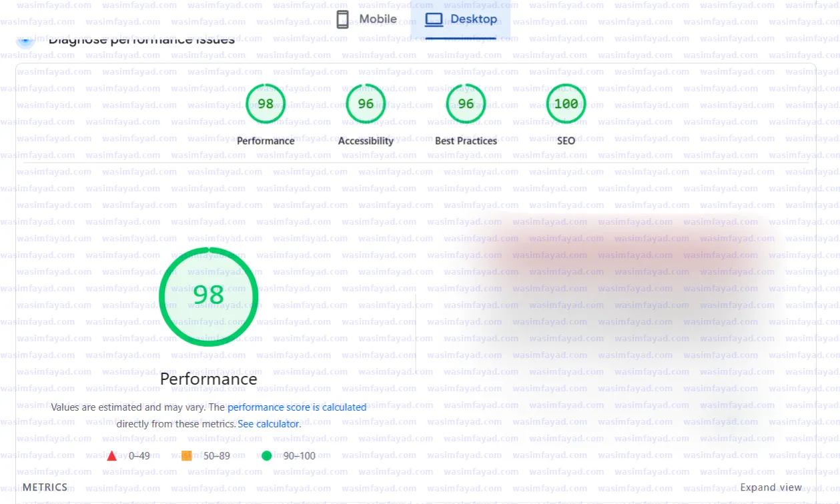Click the Accessibility label under the gauge
The image size is (840, 504).
pyautogui.click(x=366, y=141)
